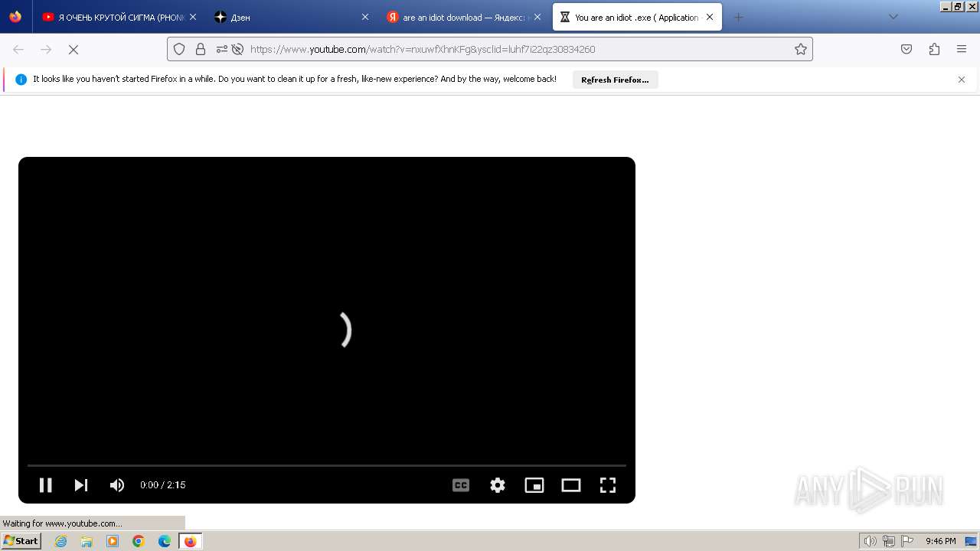The height and width of the screenshot is (551, 980).
Task: View blocked autoplay permission icon
Action: tap(237, 49)
